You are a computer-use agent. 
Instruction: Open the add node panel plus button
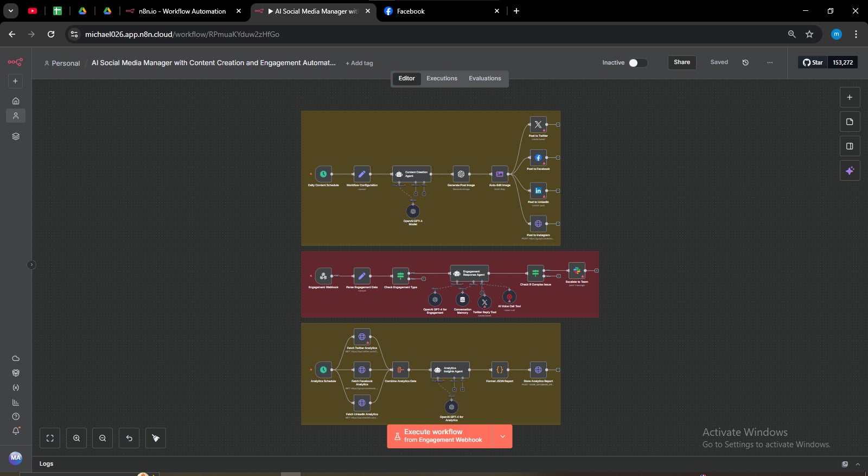(850, 98)
